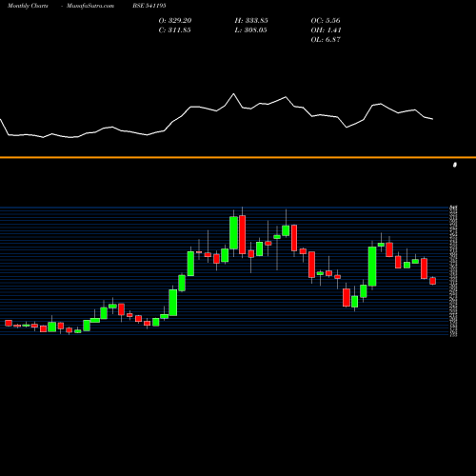The height and width of the screenshot is (476, 476).
Task: Click the highest peak of the white line chart
Action: [x=234, y=94]
